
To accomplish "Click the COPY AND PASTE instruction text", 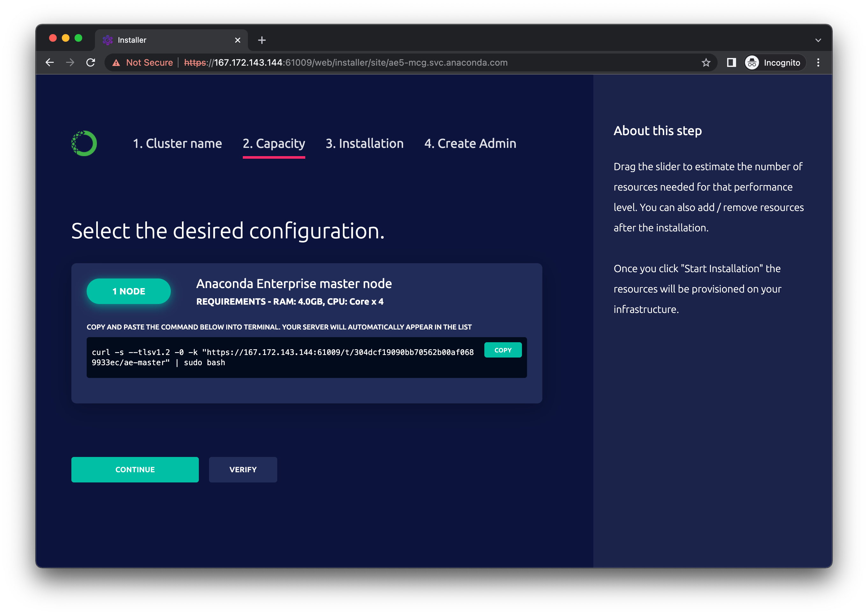I will coord(279,327).
